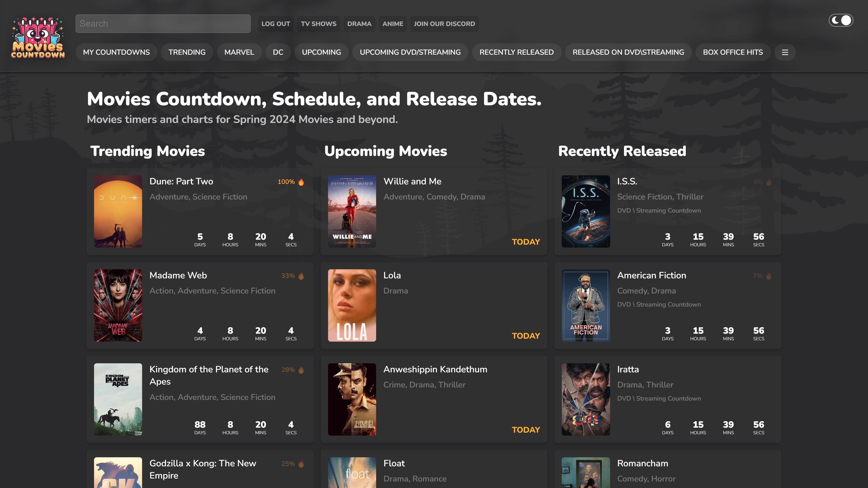This screenshot has height=488, width=868.
Task: Go to Upcoming DVD/Streaming tab
Action: 410,52
